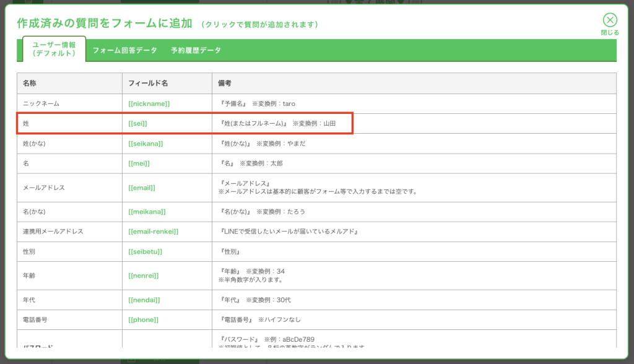Viewport: 634px width, 364px height.
Task: Click the [[phone]] field link
Action: [143, 320]
